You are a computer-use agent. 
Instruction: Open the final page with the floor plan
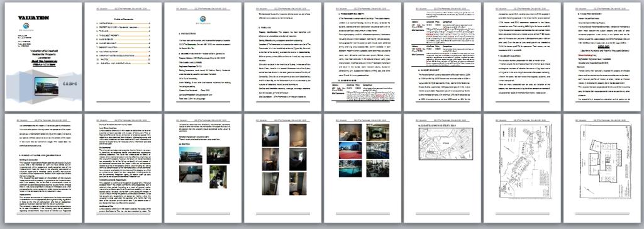pos(602,168)
